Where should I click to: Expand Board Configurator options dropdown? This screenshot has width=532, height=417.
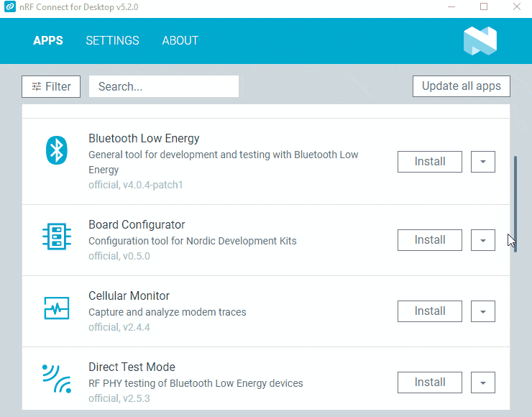[x=483, y=240]
